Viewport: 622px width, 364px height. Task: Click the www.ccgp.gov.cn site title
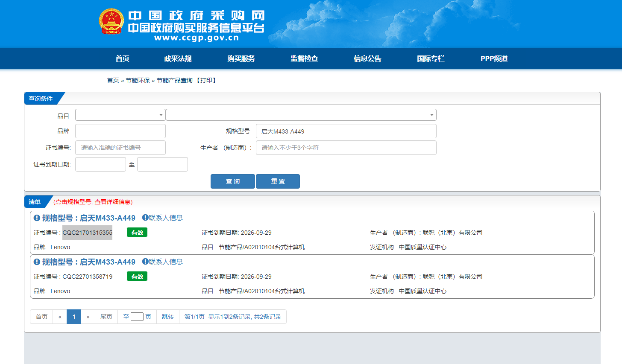pyautogui.click(x=197, y=38)
